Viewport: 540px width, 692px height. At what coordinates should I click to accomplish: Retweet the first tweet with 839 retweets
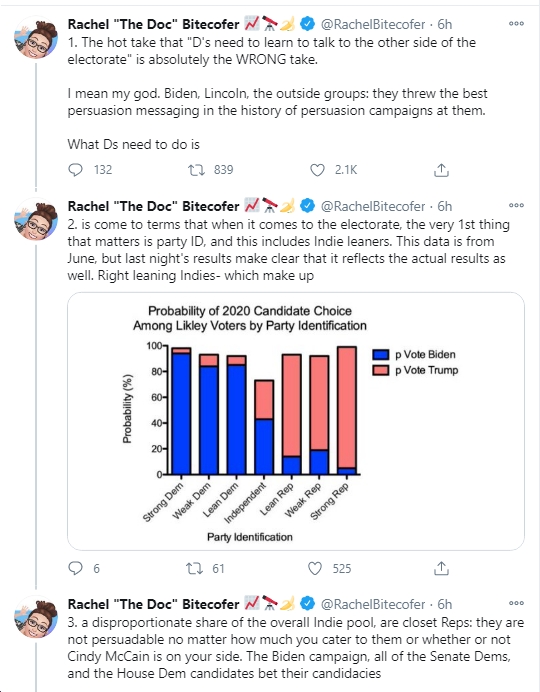(196, 170)
